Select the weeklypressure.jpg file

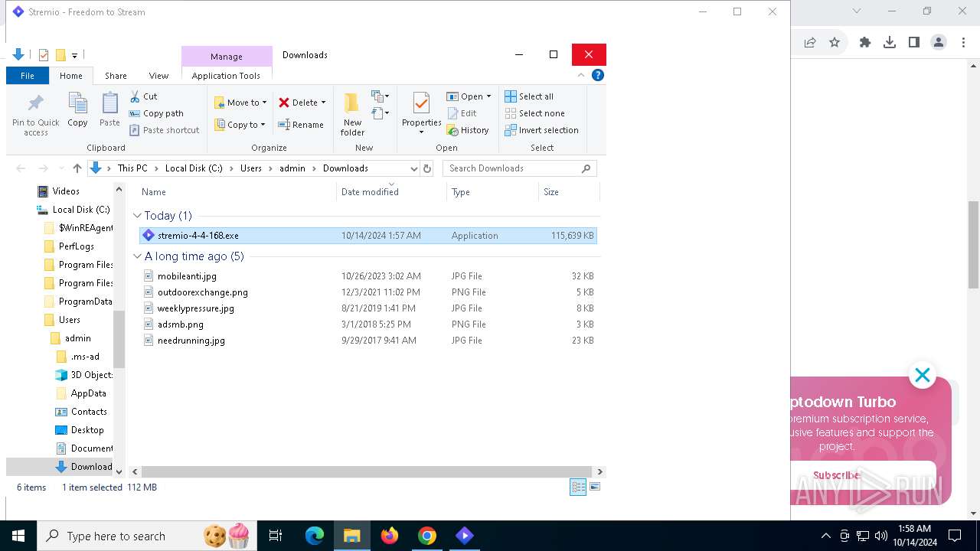367,308
